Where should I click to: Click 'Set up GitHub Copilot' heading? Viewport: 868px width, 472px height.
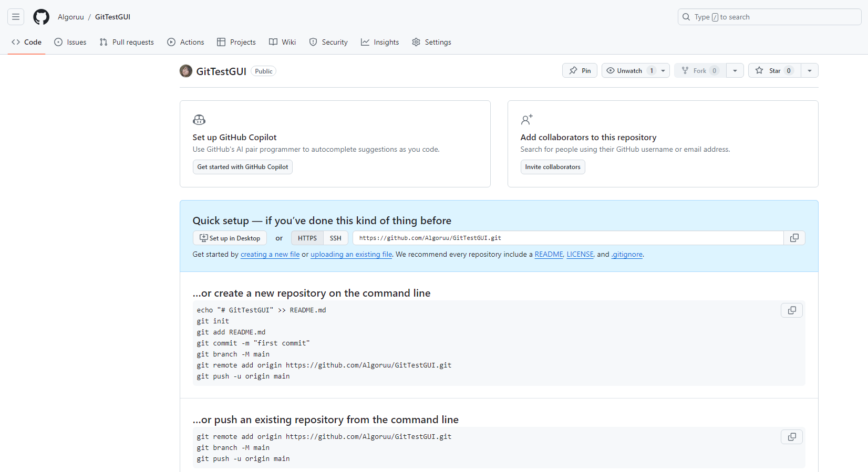(x=234, y=137)
